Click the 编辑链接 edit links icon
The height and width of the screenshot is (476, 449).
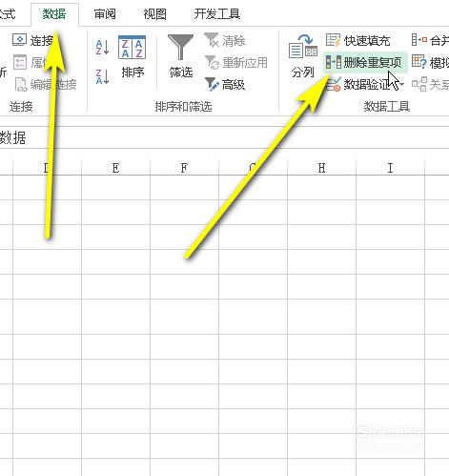[x=22, y=84]
